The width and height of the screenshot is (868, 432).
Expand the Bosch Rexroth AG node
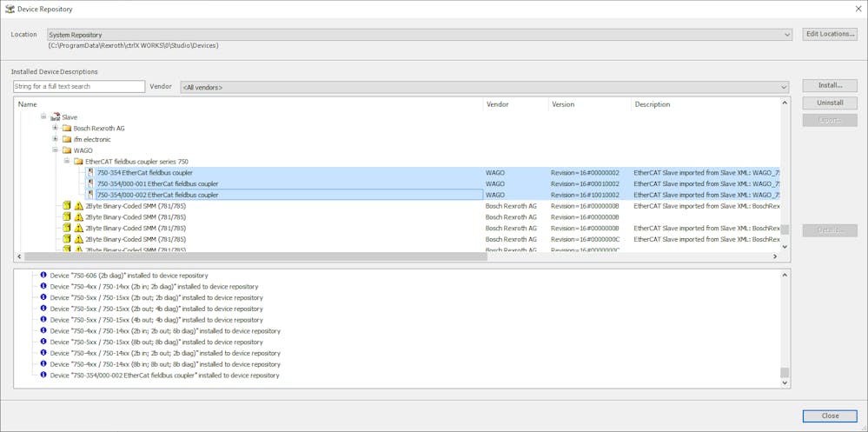click(x=55, y=128)
